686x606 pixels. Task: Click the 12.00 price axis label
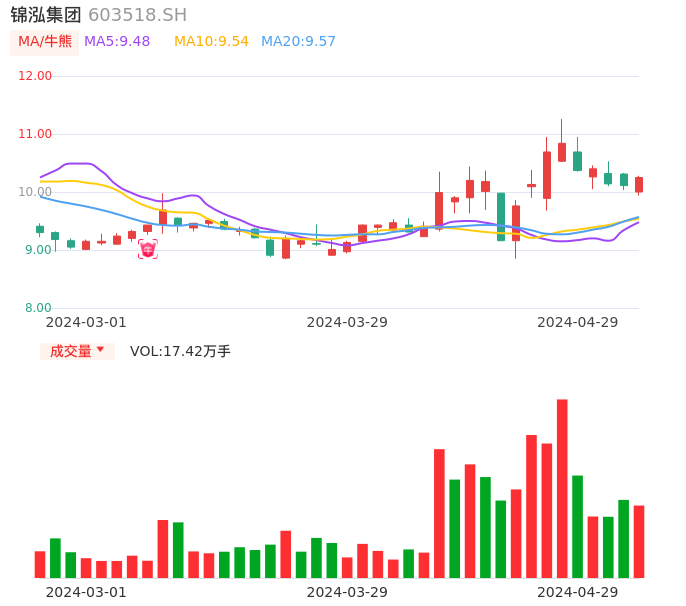35,76
